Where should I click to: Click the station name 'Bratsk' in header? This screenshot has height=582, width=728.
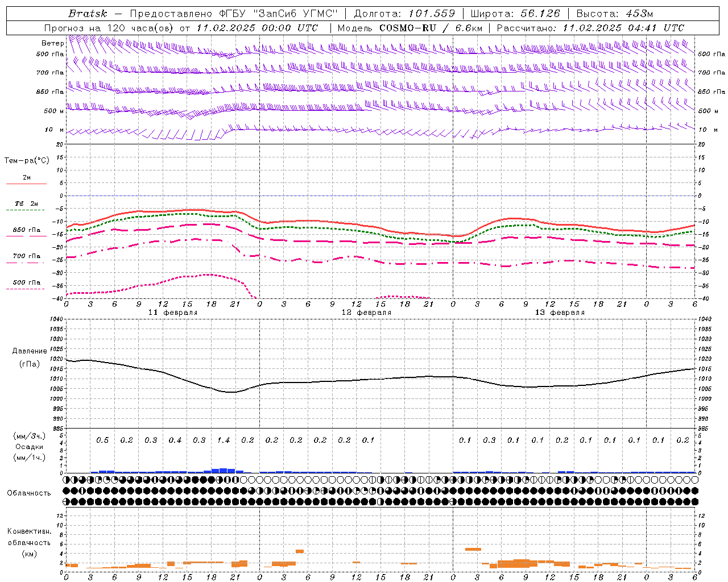(87, 14)
